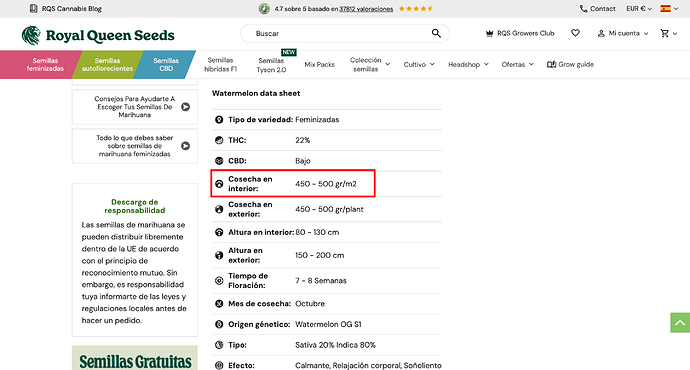This screenshot has height=370, width=690.
Task: Click the Origen génetico icon
Action: 219,324
